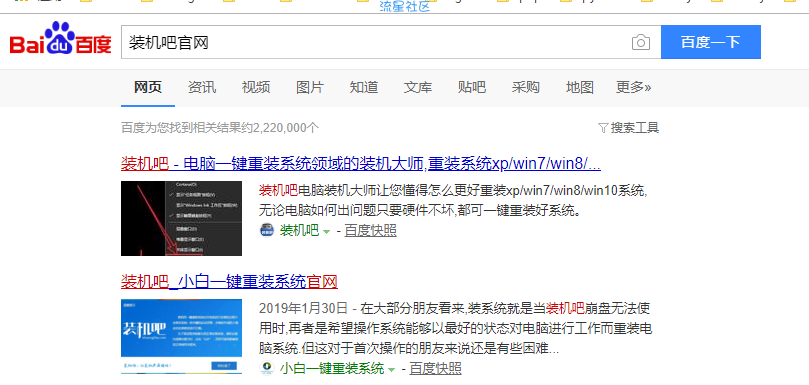Expand dropdown arrow next to 小白一键重装系统
This screenshot has height=385, width=809.
click(x=392, y=370)
